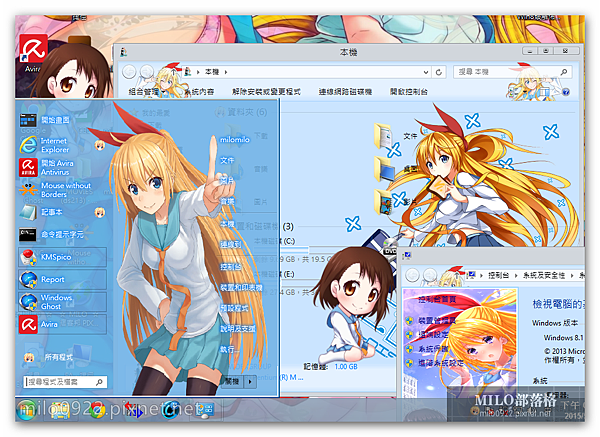The height and width of the screenshot is (437, 600).
Task: Open 記事本 notepad in Start menu
Action: coord(41,212)
